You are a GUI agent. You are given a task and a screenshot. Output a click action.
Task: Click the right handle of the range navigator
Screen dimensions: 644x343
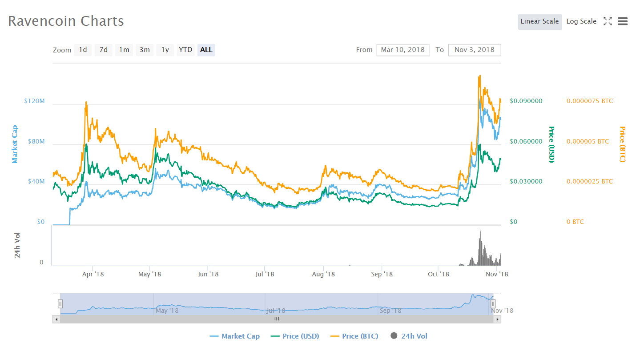(x=493, y=303)
